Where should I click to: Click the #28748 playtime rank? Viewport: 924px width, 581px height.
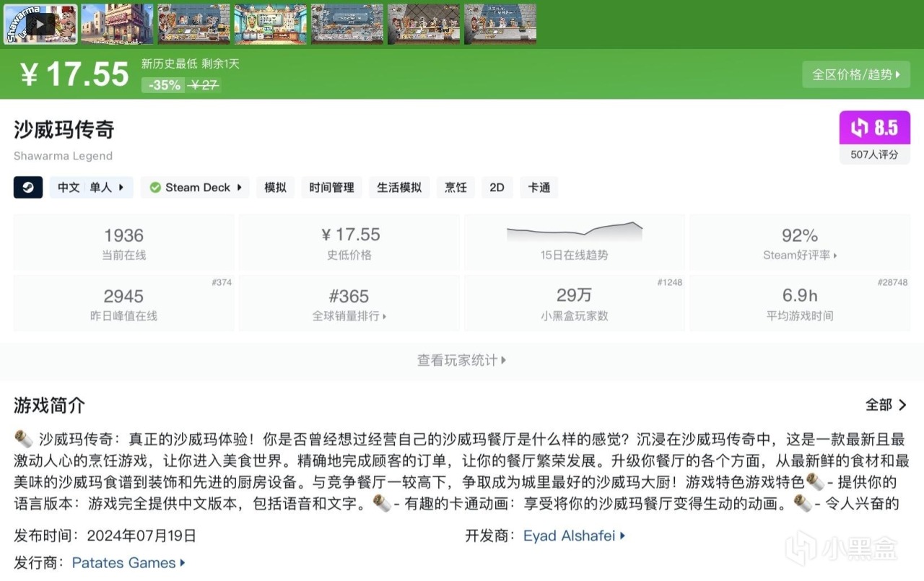pos(892,282)
